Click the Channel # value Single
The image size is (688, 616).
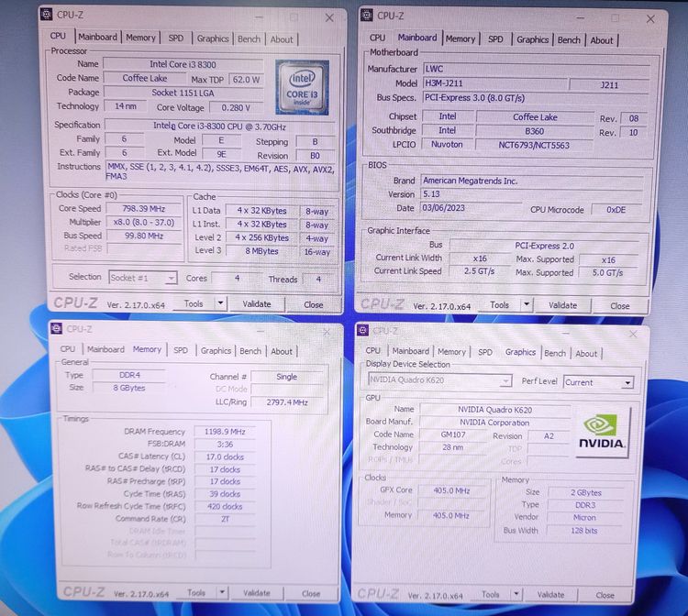click(x=286, y=377)
